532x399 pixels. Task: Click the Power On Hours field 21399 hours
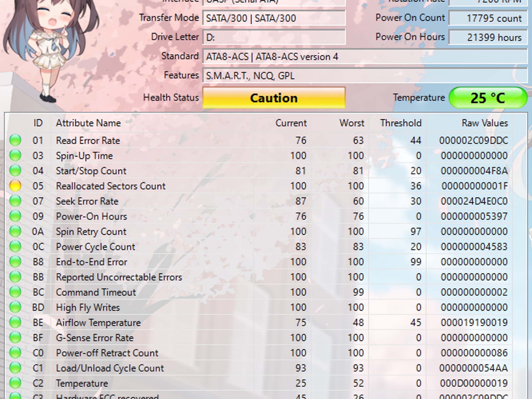[488, 37]
